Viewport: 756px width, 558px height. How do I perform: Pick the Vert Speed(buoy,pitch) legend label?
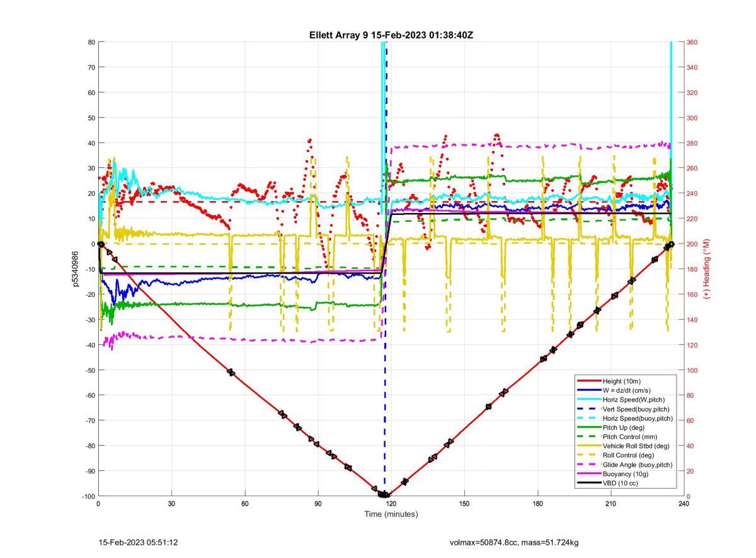(x=636, y=409)
